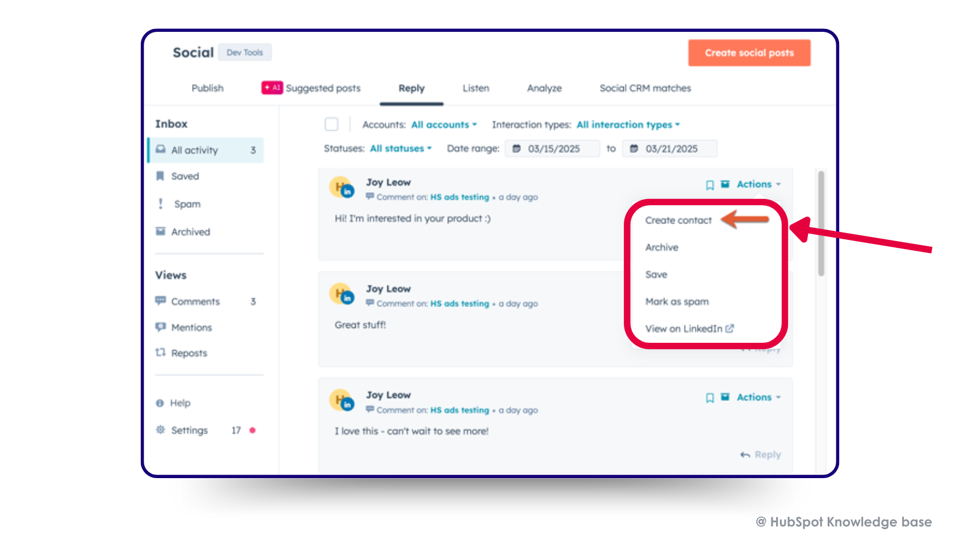Image resolution: width=980 pixels, height=556 pixels.
Task: Click Joy Leow name on first comment
Action: [x=389, y=182]
